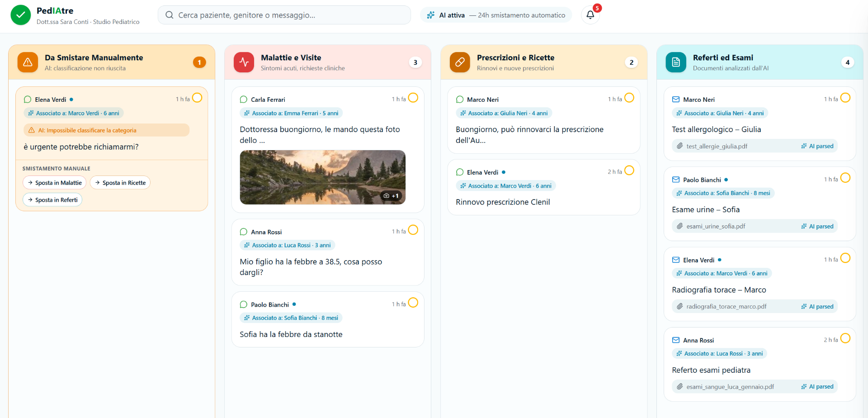868x418 pixels.
Task: Click Referti ed Esami column header title
Action: click(723, 57)
